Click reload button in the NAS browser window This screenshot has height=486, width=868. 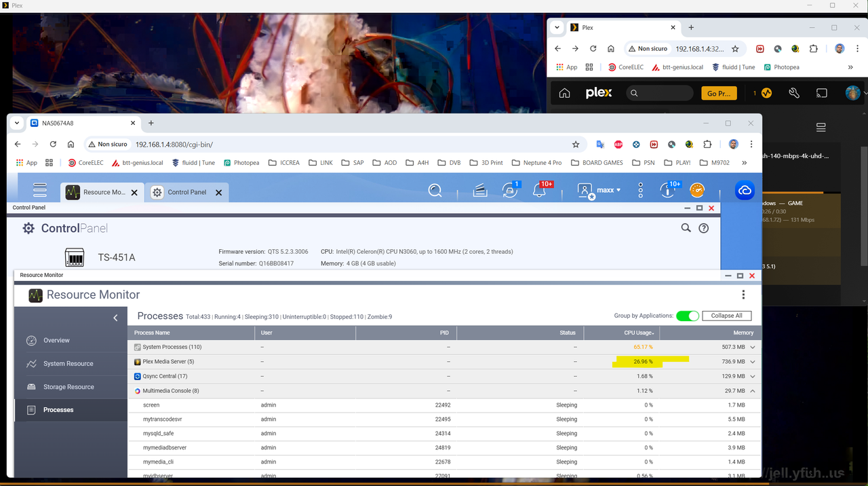point(53,145)
